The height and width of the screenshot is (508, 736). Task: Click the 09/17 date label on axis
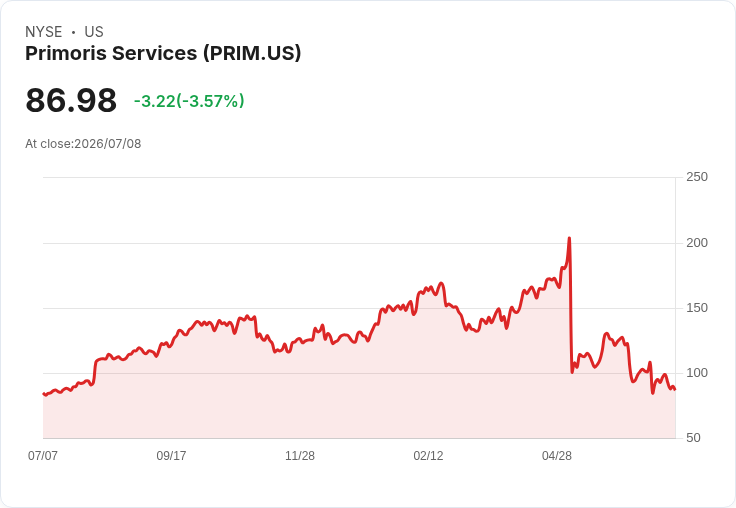[171, 456]
